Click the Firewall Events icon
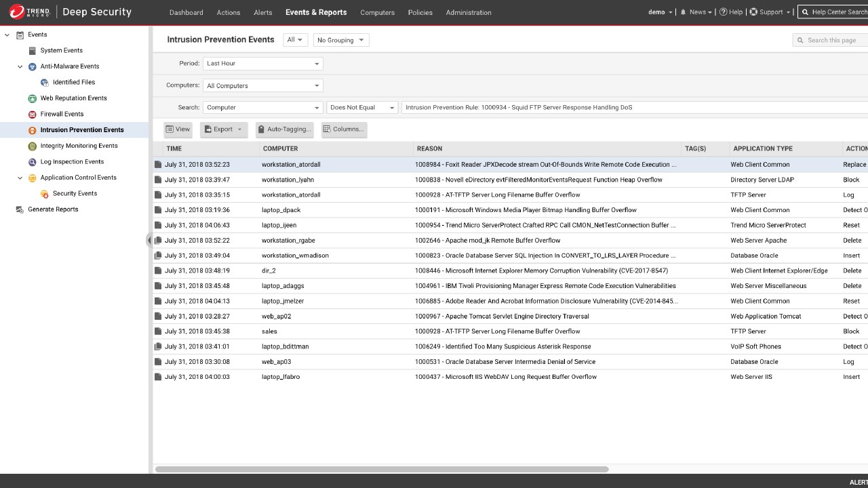Viewport: 868px width, 488px height. [x=33, y=115]
